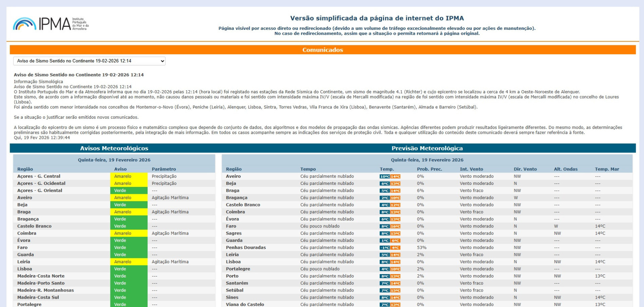Click the bold earthquake notice title
The image size is (644, 307).
[x=79, y=75]
